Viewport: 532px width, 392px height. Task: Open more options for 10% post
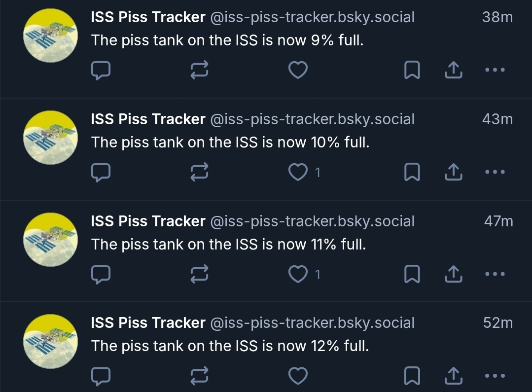click(495, 172)
